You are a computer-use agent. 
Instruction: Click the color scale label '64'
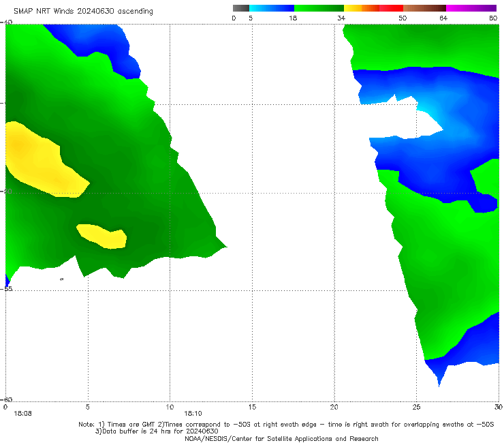pyautogui.click(x=443, y=18)
